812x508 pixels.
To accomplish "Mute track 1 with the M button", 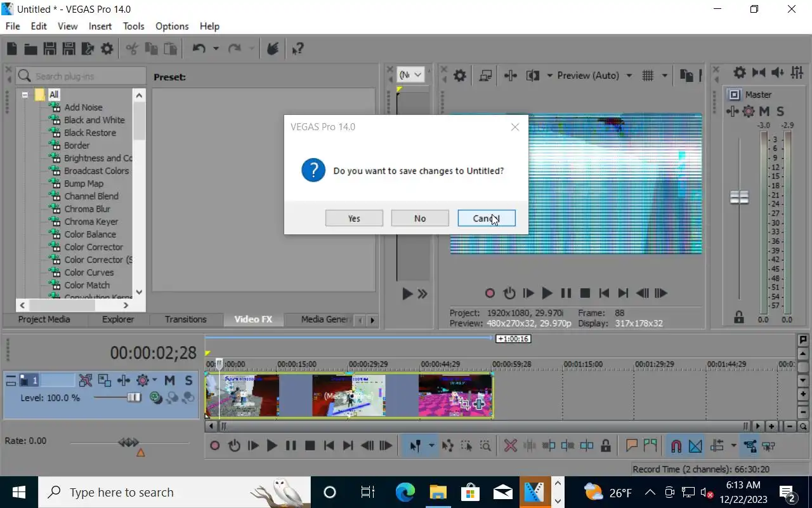I will [169, 380].
